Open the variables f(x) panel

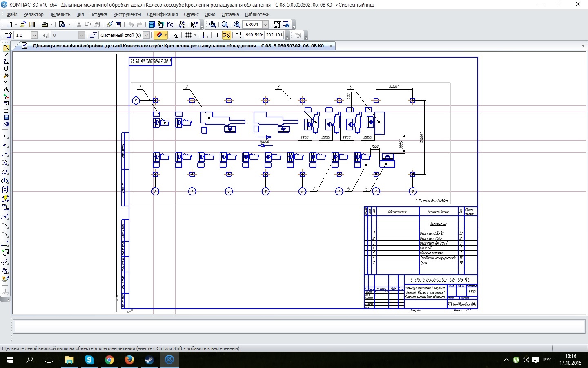pyautogui.click(x=170, y=25)
